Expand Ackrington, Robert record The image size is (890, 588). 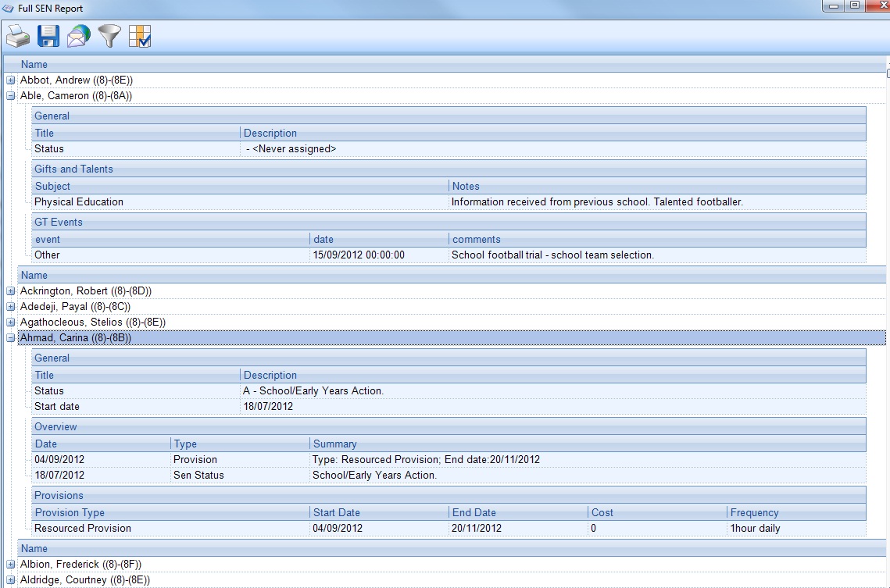tap(11, 291)
